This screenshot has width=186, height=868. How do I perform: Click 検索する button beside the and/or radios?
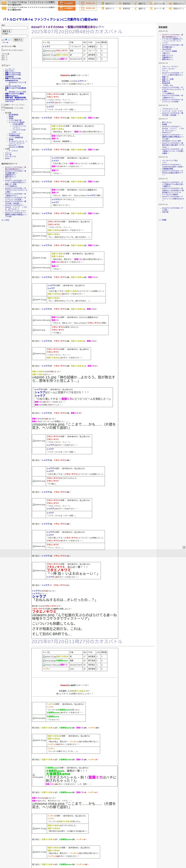(x=18, y=40)
